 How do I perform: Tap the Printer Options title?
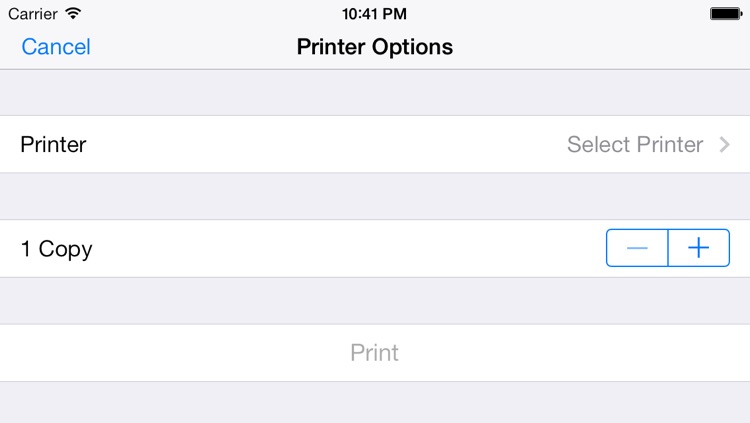tap(375, 47)
